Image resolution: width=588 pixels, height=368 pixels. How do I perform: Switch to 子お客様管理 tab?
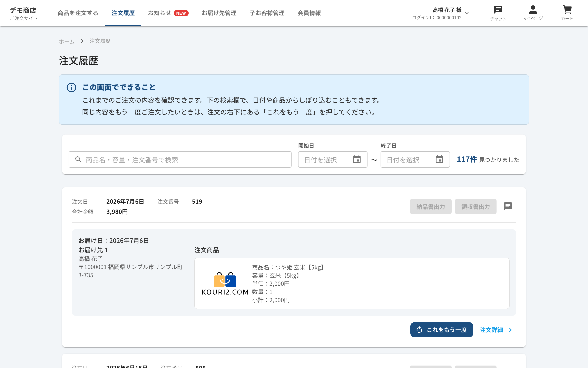pos(267,13)
